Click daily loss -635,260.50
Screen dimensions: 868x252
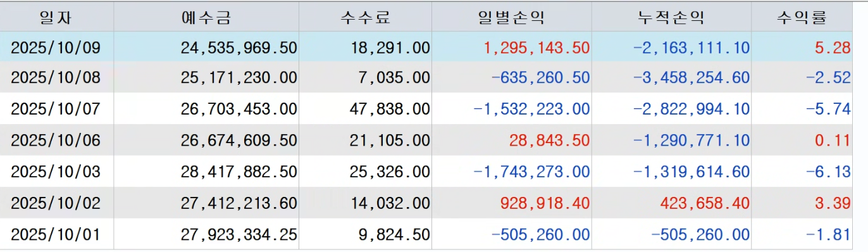540,78
